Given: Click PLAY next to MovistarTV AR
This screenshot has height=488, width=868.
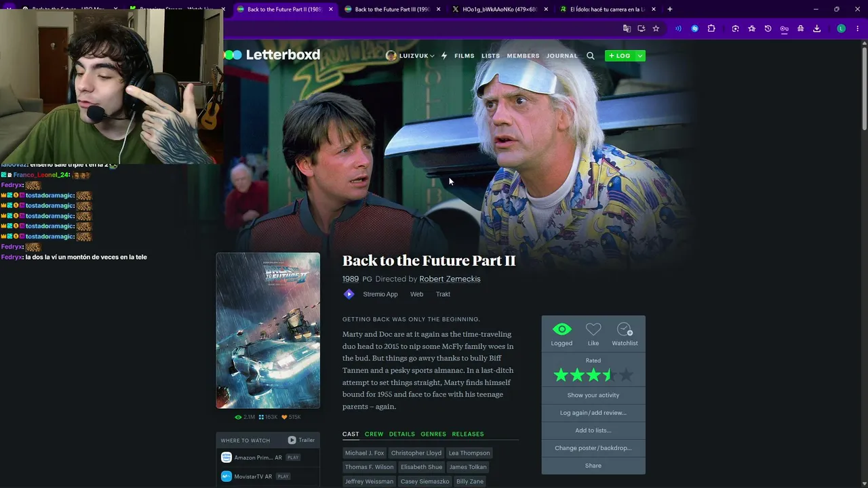Looking at the screenshot, I should click(283, 476).
